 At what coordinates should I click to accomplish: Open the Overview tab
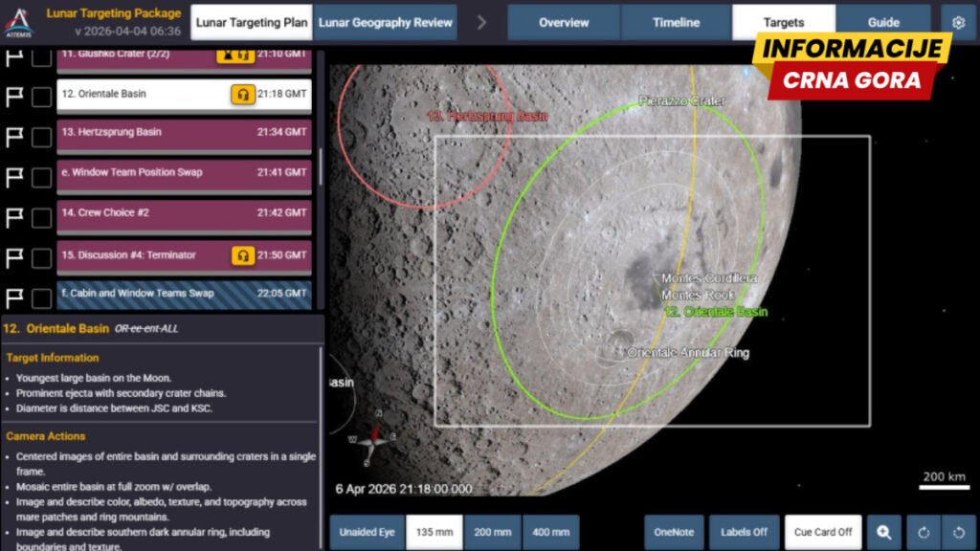564,22
